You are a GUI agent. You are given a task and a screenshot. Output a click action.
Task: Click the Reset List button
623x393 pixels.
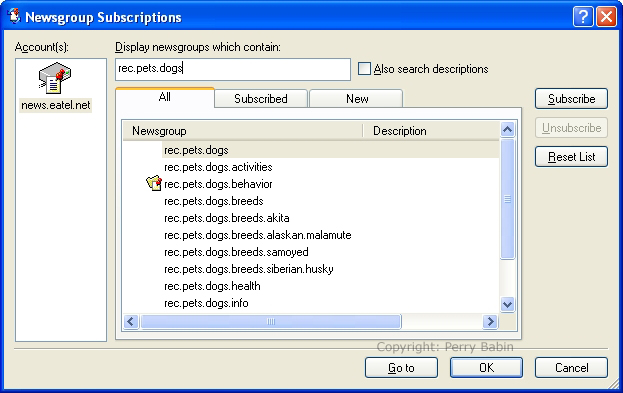coord(571,157)
